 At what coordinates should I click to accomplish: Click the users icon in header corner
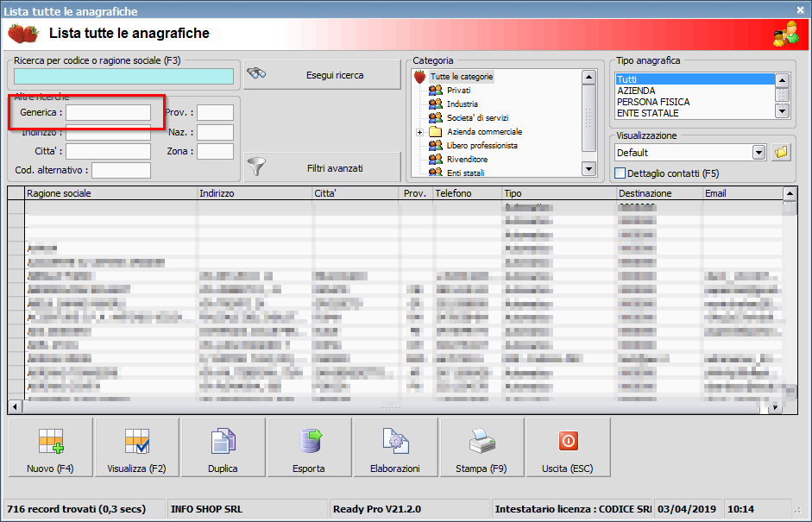pos(786,35)
